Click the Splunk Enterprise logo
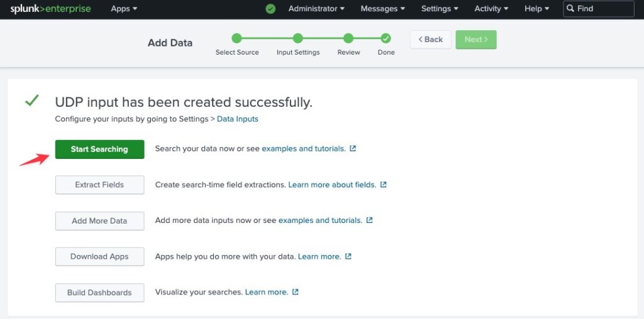 [50, 9]
